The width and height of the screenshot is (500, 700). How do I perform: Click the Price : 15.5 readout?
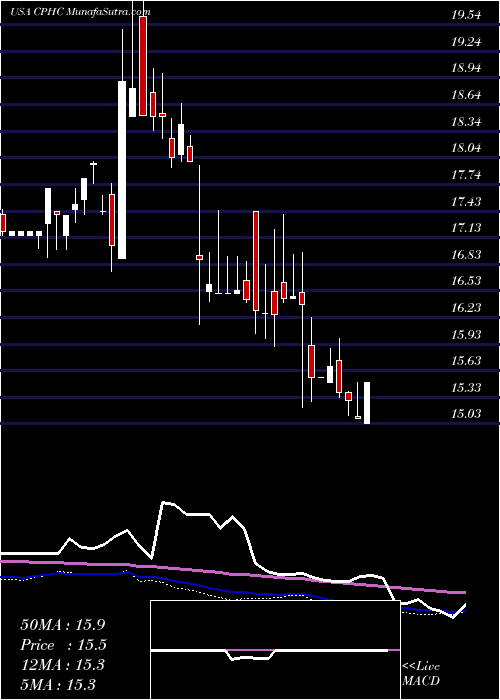point(64,645)
